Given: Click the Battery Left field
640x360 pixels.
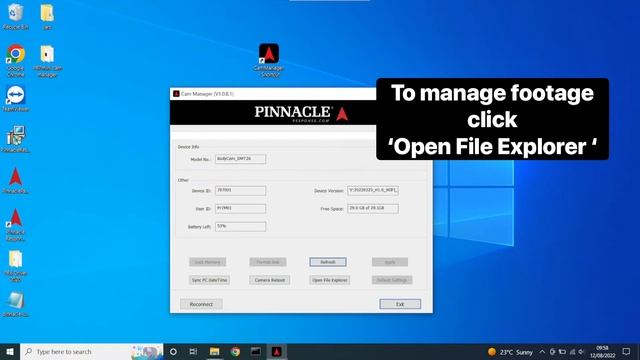Looking at the screenshot, I should [240, 227].
